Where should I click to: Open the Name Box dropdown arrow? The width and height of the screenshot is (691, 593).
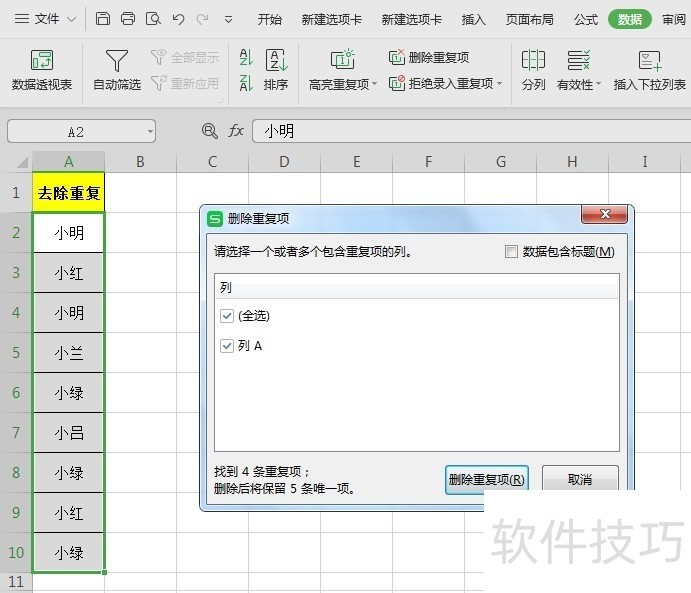click(149, 131)
